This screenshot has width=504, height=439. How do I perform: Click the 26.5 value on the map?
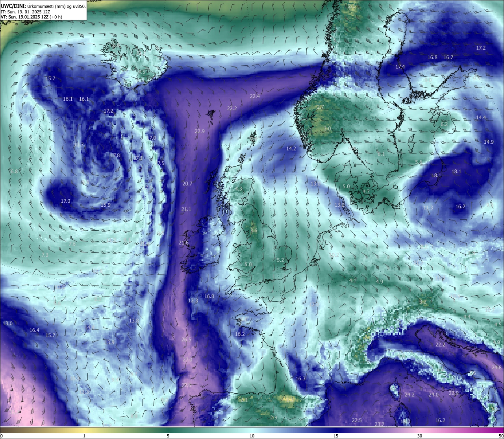pyautogui.click(x=186, y=339)
